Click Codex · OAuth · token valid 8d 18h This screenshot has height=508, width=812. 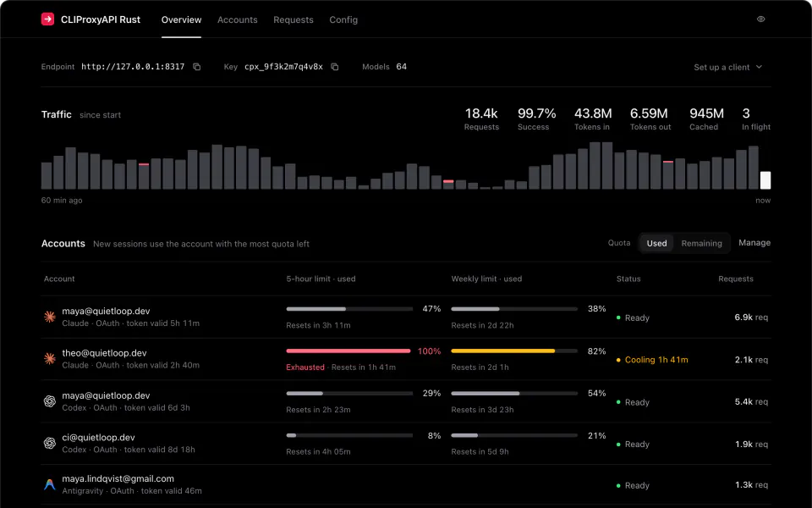click(129, 450)
